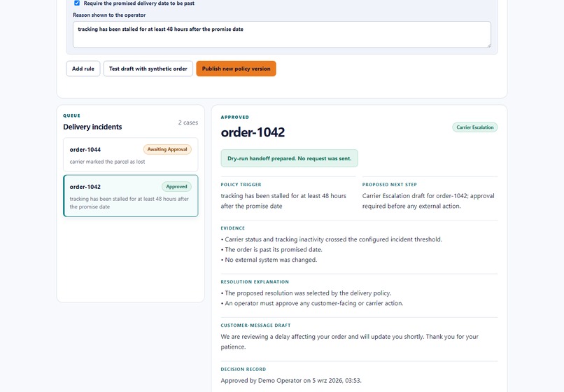
Task: Click the 'CUSTOMER-MESSAGE DRAFT' section label
Action: click(x=255, y=325)
